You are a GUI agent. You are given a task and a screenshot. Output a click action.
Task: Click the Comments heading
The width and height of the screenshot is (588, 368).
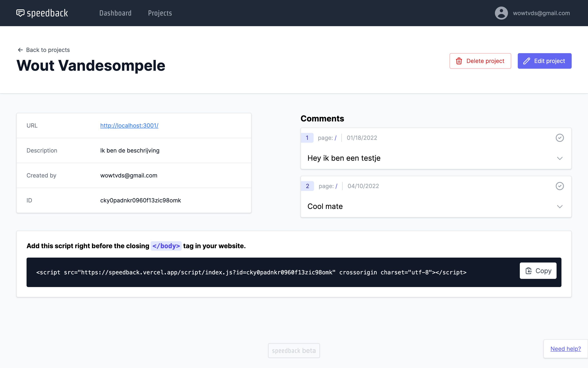pyautogui.click(x=322, y=119)
